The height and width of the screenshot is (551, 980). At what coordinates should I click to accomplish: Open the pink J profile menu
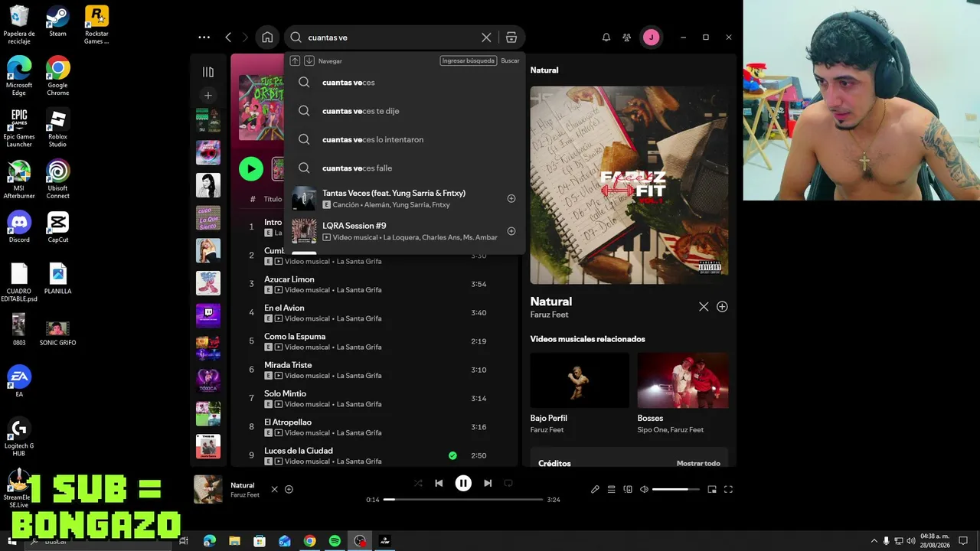click(651, 37)
